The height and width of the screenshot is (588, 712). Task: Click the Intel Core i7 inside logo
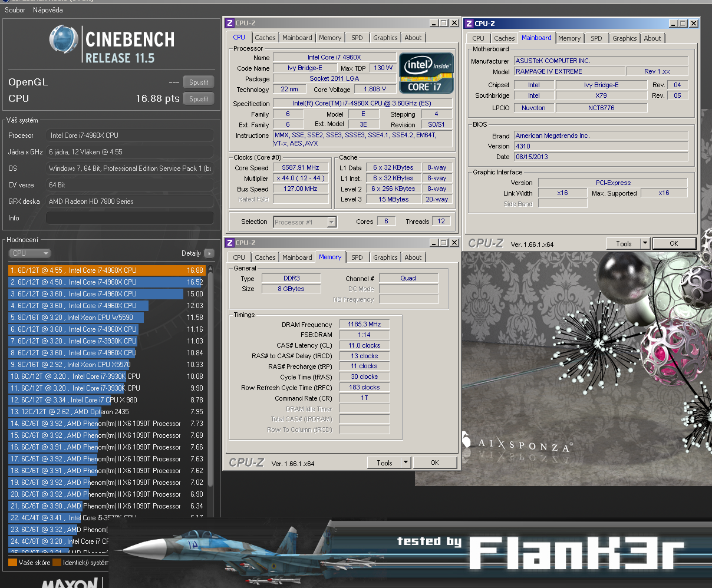point(427,73)
